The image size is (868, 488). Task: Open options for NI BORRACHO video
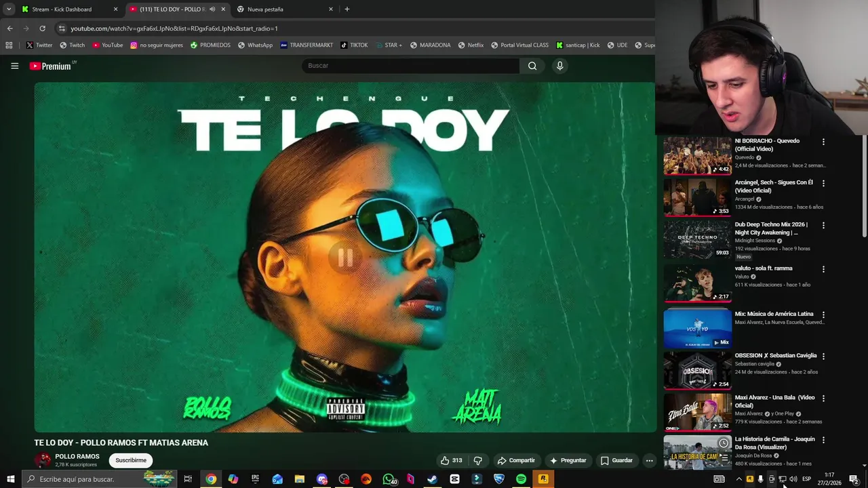coord(823,142)
